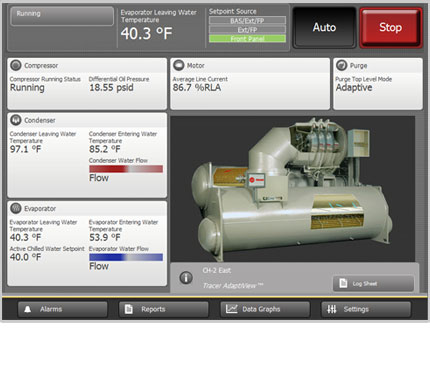The height and width of the screenshot is (390, 430).
Task: Select Ext/FP setpoint source
Action: coord(247,30)
